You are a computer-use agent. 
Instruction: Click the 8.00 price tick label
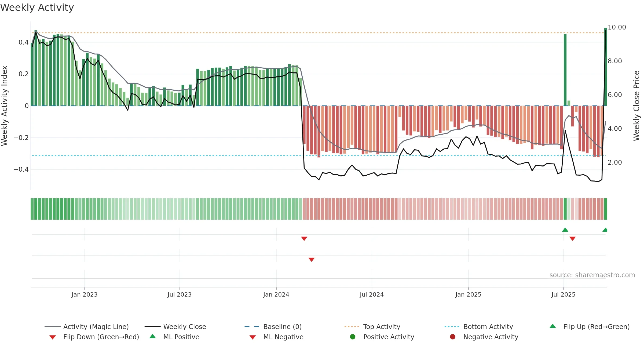tap(615, 61)
